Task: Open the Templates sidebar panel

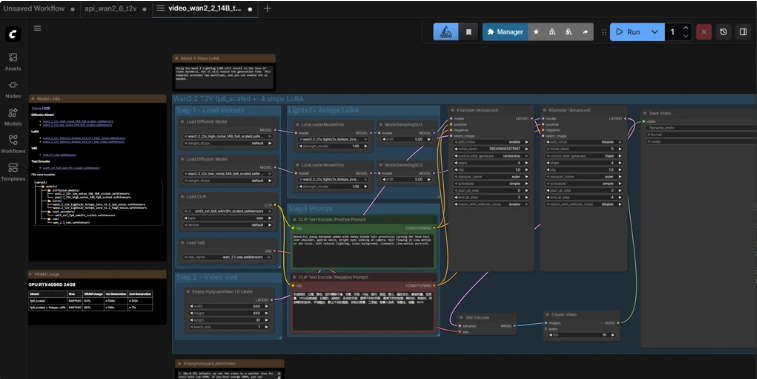Action: [x=13, y=171]
